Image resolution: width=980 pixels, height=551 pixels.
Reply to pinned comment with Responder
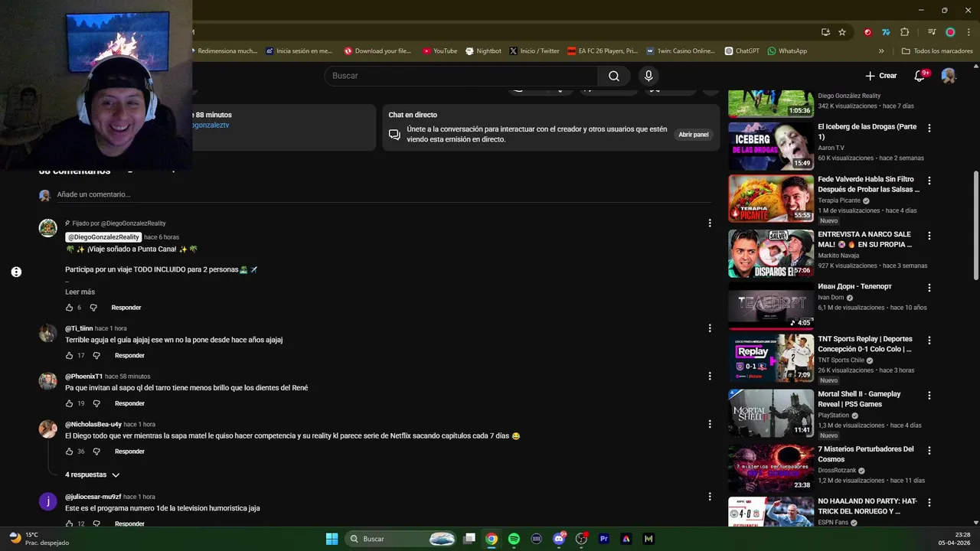[126, 308]
